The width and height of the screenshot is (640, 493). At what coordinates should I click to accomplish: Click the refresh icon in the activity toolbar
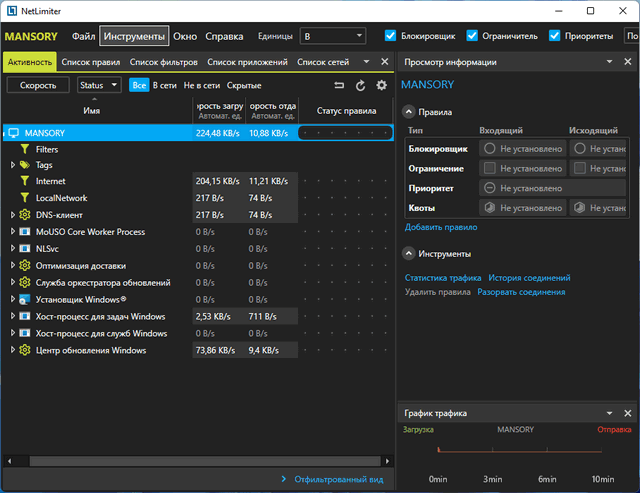360,86
